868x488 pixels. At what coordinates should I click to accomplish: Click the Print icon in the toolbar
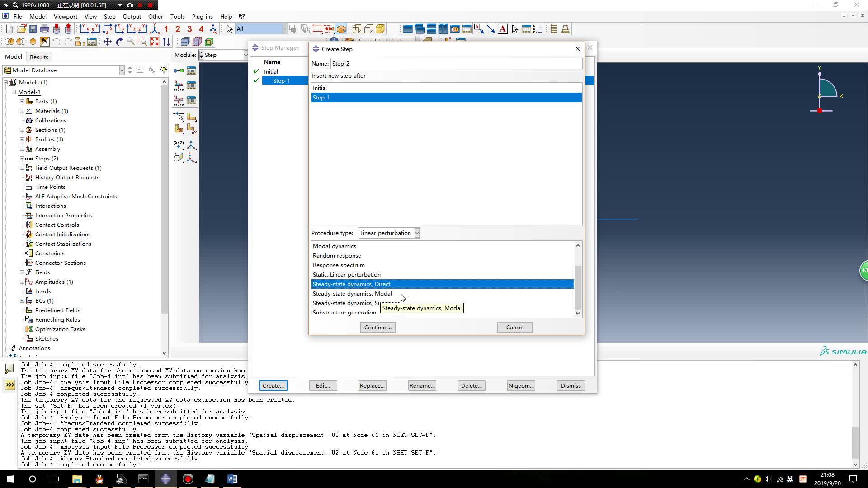tap(45, 29)
